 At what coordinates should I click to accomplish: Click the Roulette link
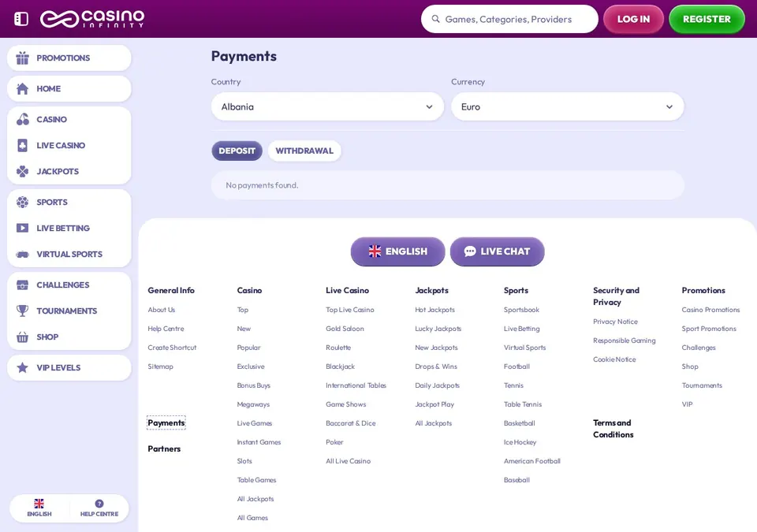[338, 347]
